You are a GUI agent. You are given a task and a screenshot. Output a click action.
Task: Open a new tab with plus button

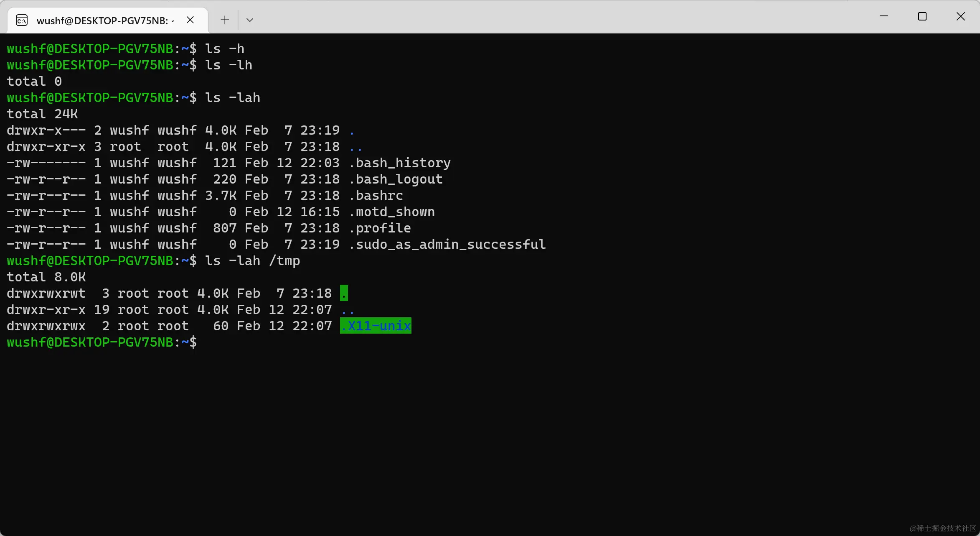tap(225, 20)
